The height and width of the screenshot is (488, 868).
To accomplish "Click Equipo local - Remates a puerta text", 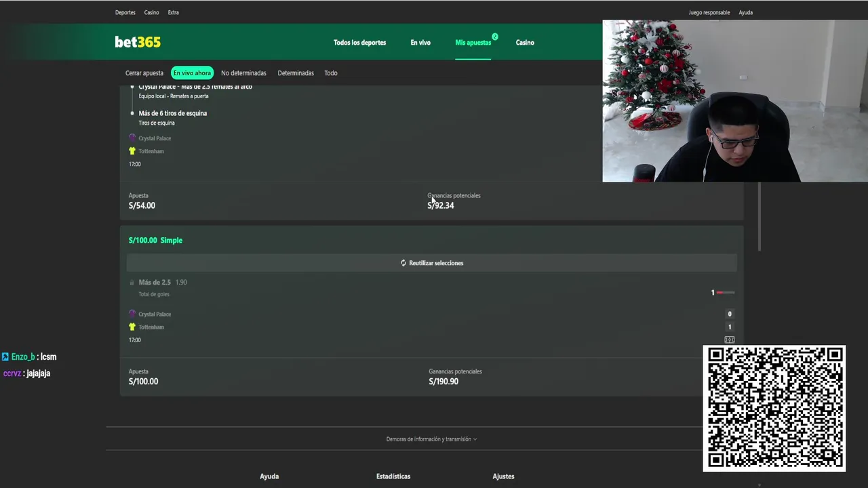I will (x=174, y=96).
